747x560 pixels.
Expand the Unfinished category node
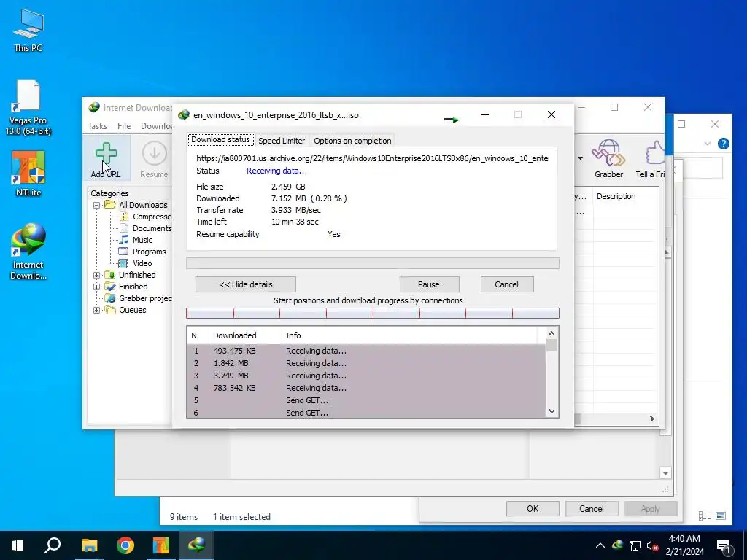(97, 275)
